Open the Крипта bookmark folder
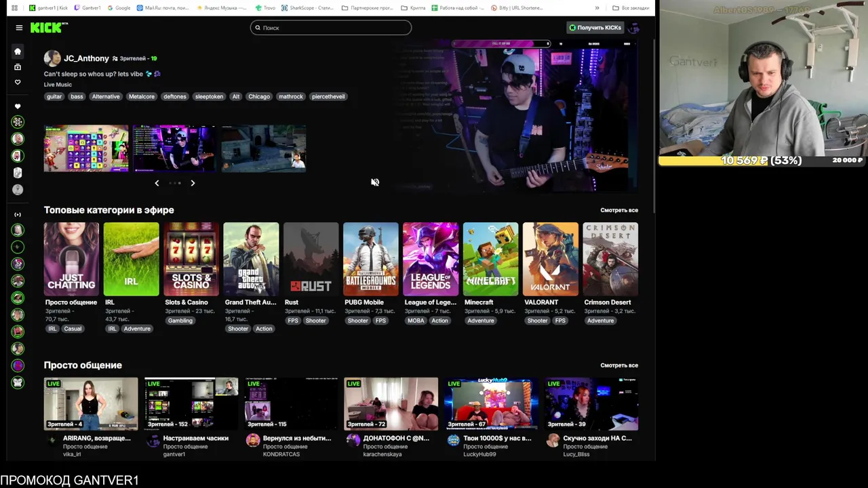 414,8
